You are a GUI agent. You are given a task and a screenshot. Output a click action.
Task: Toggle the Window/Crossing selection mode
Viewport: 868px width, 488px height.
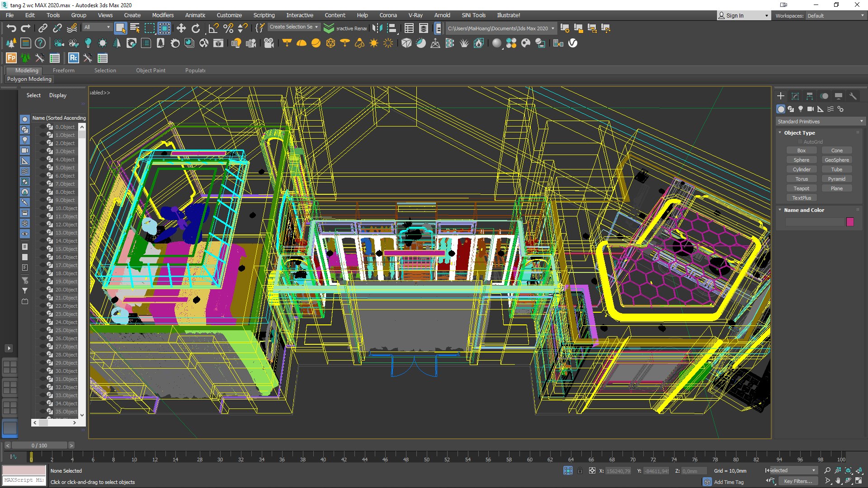[164, 28]
